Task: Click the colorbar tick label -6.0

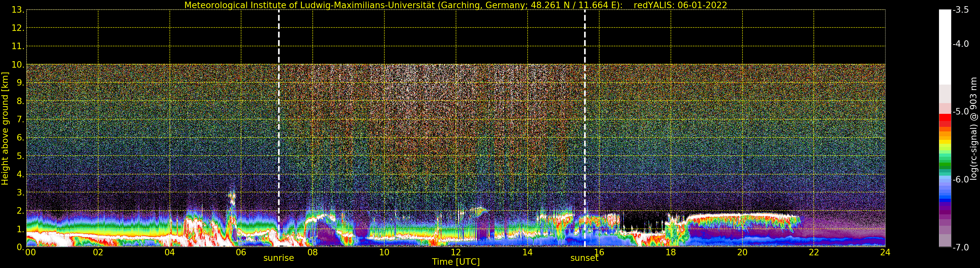Action: (x=961, y=180)
